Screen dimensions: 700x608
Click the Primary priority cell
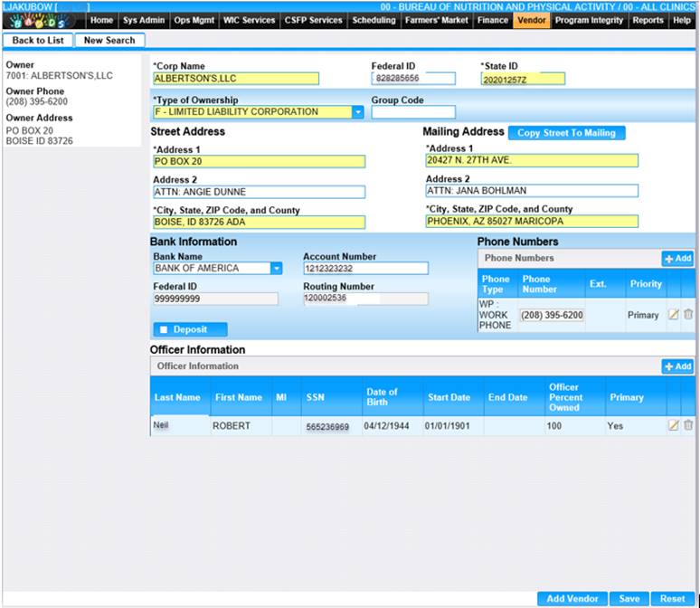(x=646, y=315)
